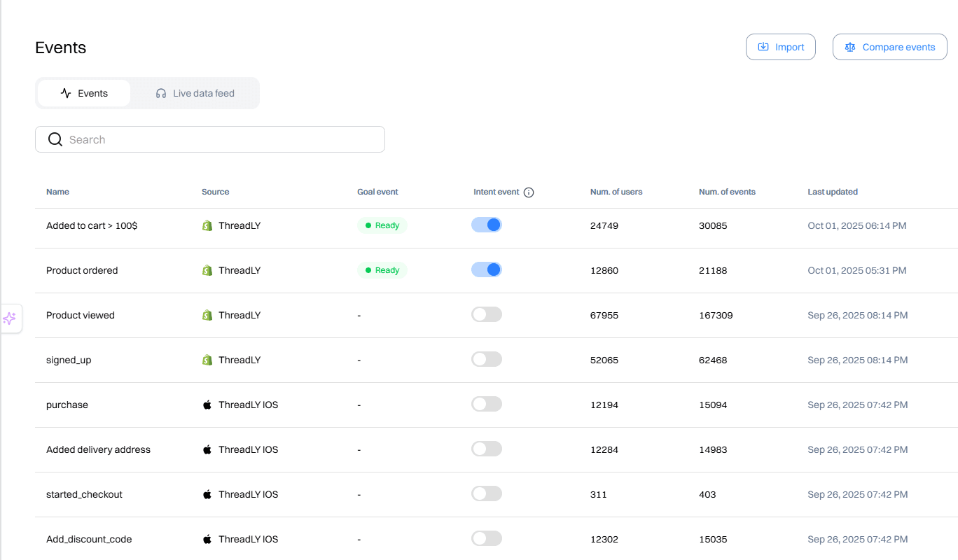Viewport: 958px width, 560px height.
Task: Click the scales icon in Compare events button
Action: tap(849, 46)
